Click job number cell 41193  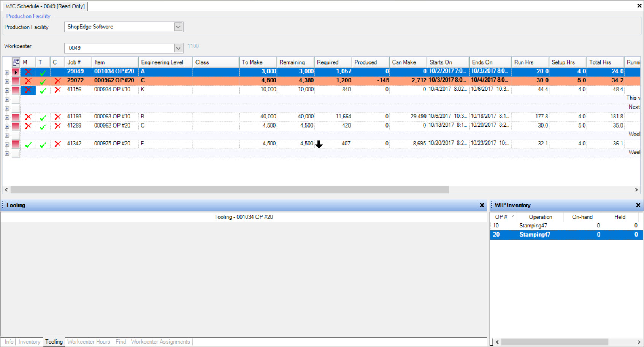click(75, 117)
